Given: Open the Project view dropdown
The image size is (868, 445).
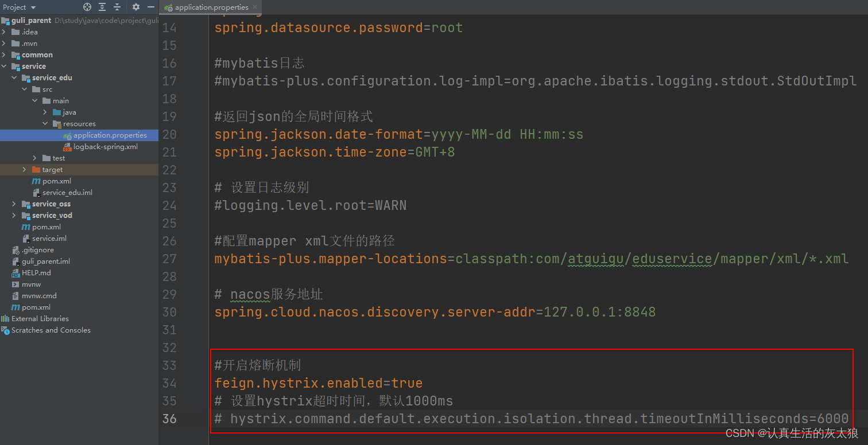Looking at the screenshot, I should pos(20,7).
